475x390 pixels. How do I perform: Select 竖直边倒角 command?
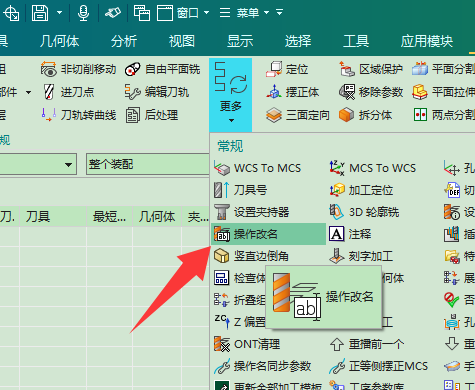[x=251, y=256]
